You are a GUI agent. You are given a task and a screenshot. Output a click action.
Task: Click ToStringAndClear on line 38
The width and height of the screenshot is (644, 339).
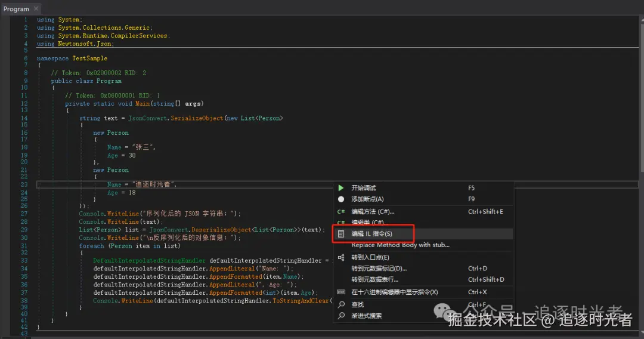(x=301, y=301)
